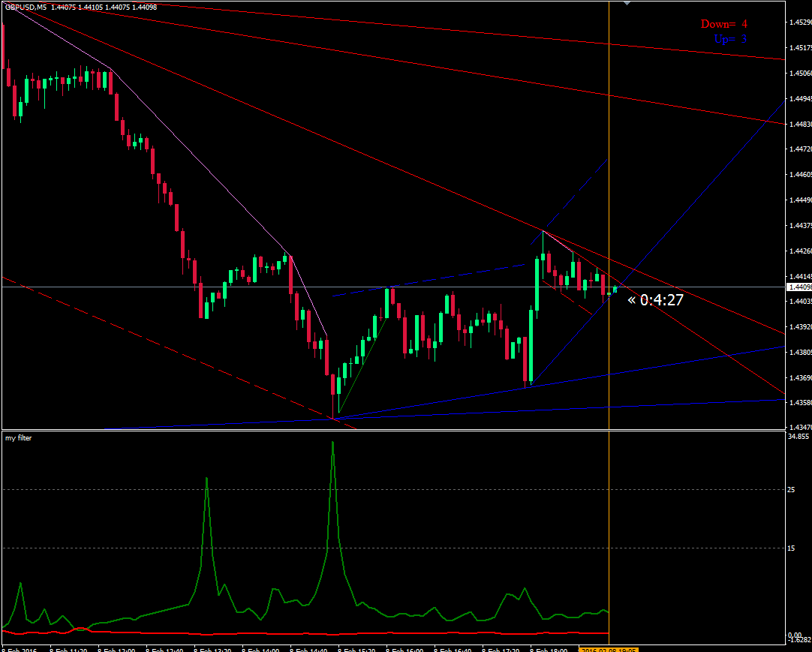
Task: Click the highlighted current price label 1.44098
Action: coord(799,287)
